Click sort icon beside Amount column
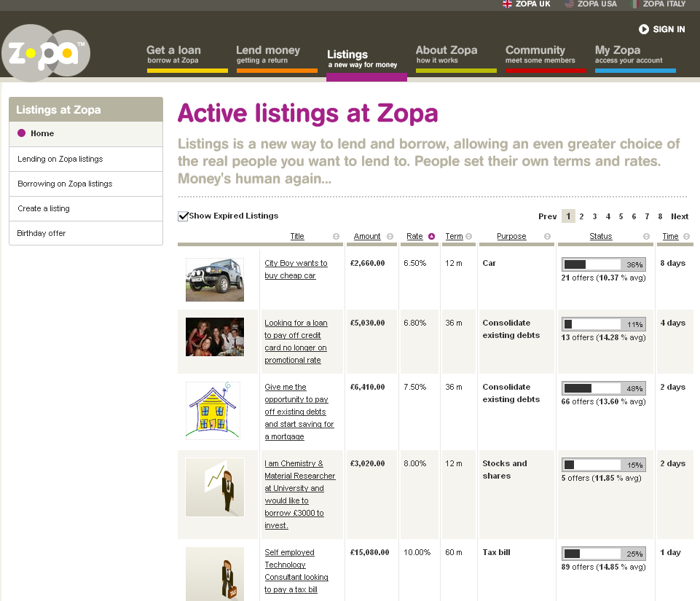The width and height of the screenshot is (700, 601). tap(390, 236)
